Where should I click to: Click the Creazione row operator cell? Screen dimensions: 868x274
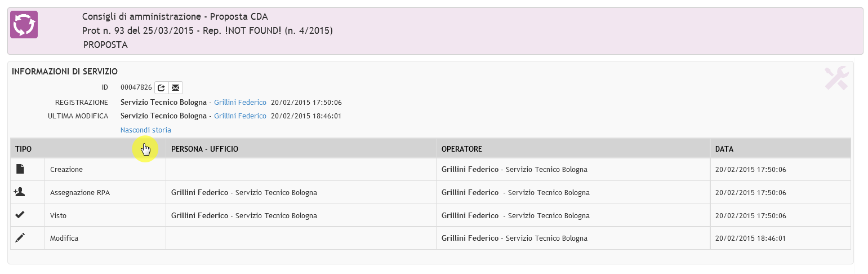coord(573,169)
